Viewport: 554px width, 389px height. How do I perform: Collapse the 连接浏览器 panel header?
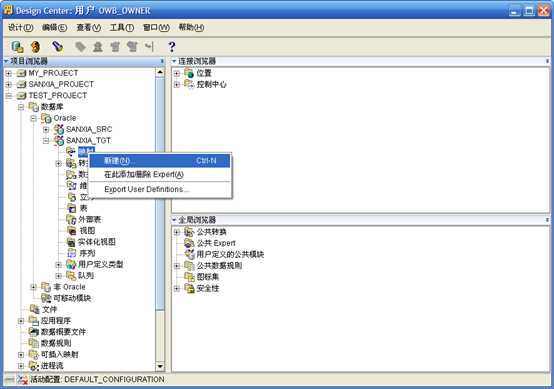click(x=174, y=61)
